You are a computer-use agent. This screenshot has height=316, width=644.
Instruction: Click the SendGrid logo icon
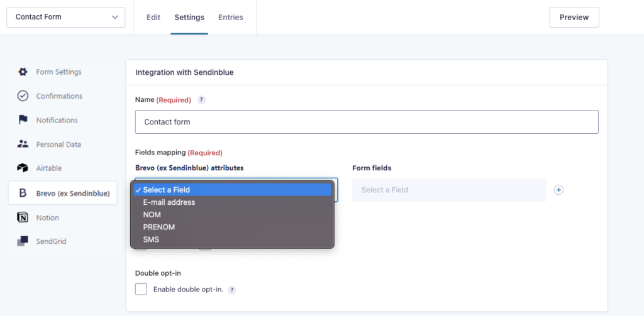[23, 241]
